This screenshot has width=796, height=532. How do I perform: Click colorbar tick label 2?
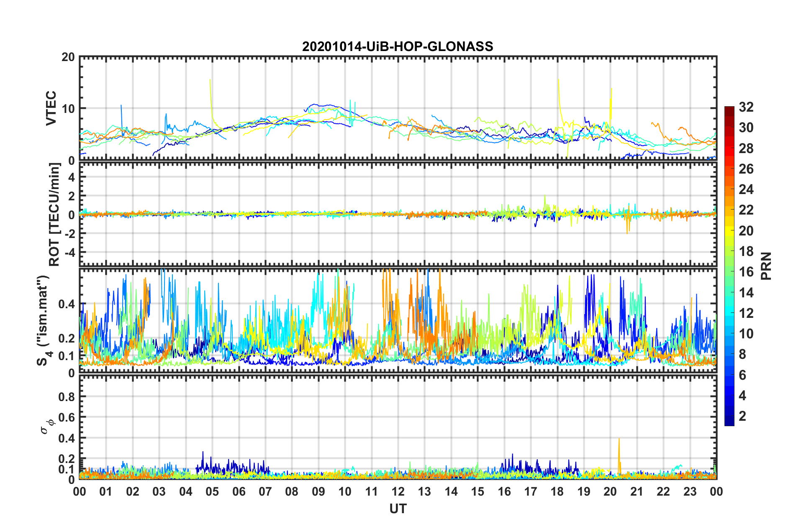point(742,416)
